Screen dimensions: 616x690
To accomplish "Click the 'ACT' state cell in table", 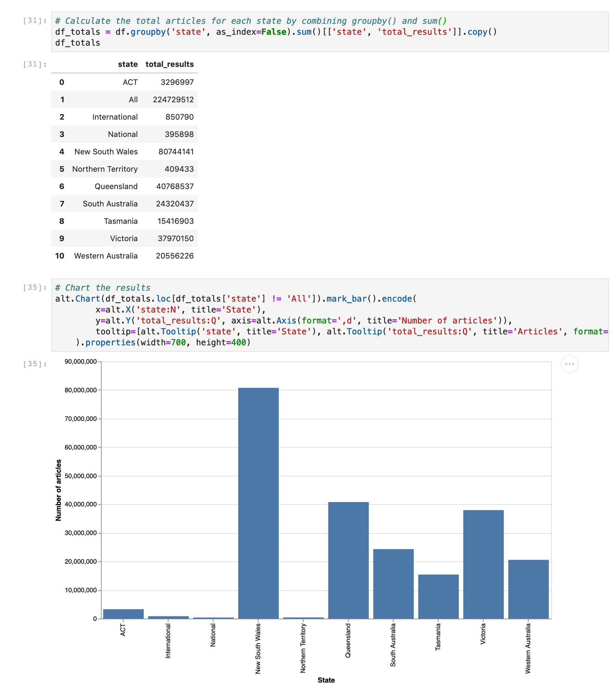I will click(130, 82).
